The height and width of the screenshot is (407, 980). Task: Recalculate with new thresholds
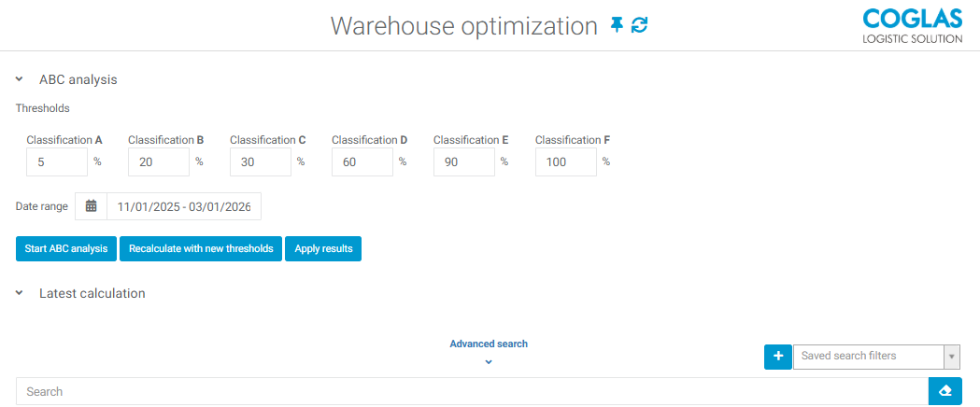tap(201, 248)
